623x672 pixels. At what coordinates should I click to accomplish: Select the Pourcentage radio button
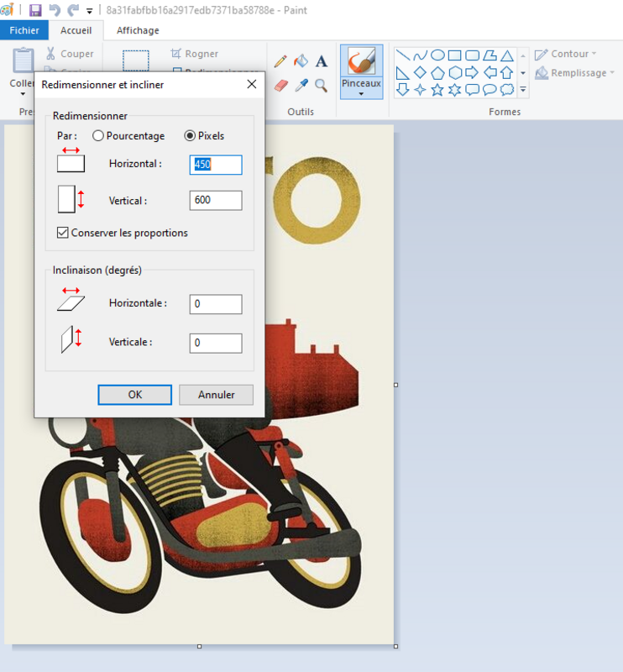click(x=98, y=136)
